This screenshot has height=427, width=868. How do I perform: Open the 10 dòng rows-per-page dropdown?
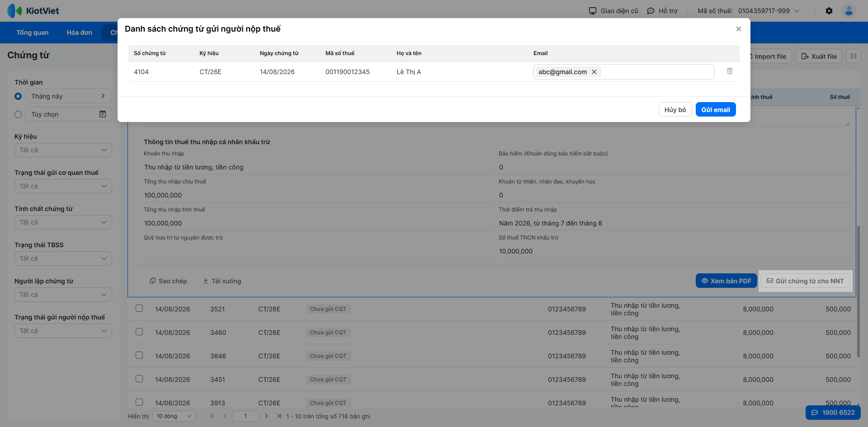(174, 416)
